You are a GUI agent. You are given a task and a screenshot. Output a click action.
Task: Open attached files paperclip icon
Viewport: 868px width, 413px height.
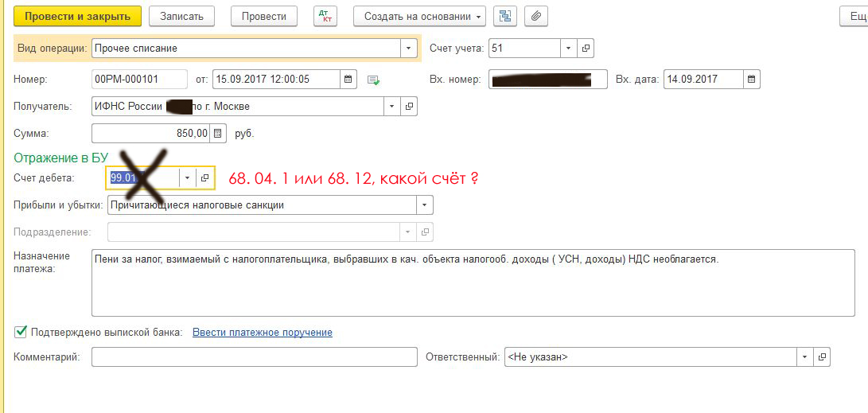click(536, 16)
